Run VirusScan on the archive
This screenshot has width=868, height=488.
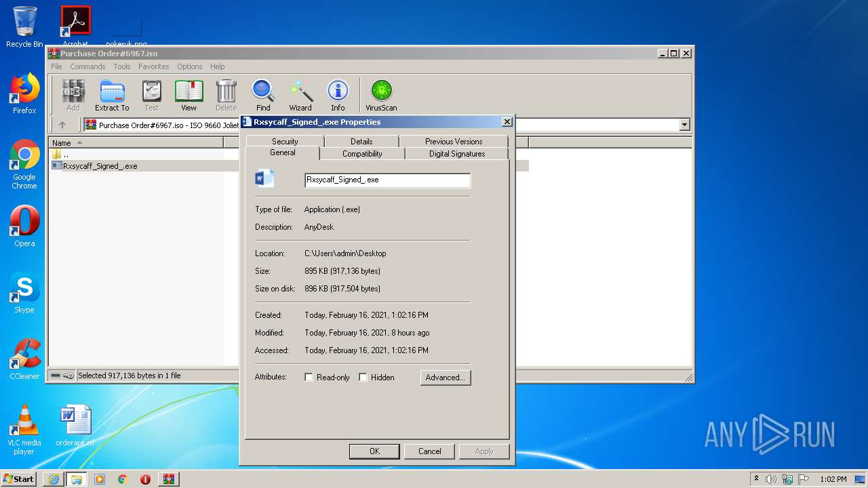381,96
